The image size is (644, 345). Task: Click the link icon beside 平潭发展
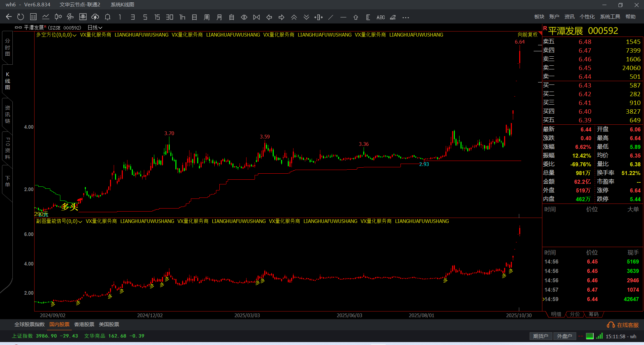pyautogui.click(x=18, y=27)
